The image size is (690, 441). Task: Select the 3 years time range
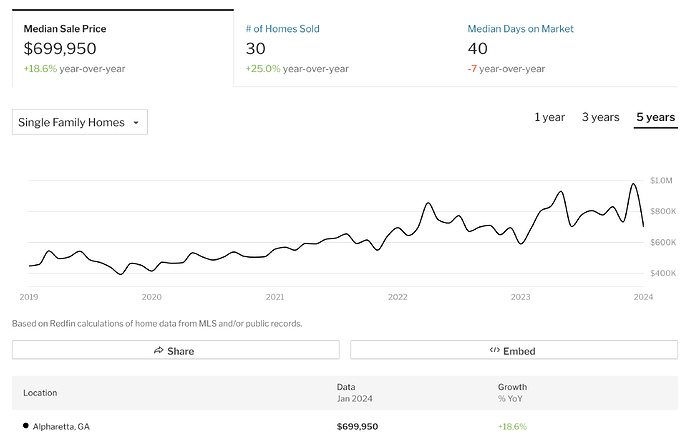(600, 118)
